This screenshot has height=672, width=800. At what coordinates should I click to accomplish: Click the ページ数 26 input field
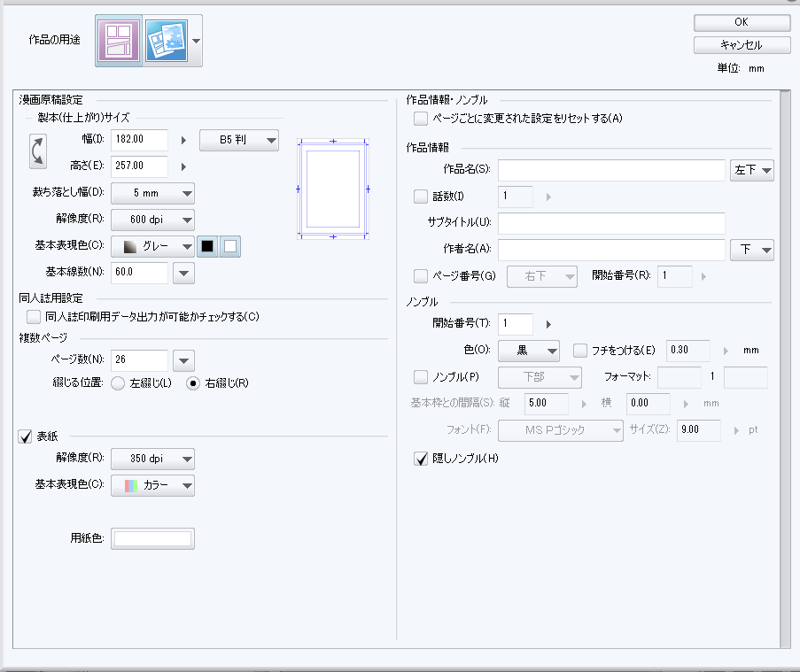[139, 361]
